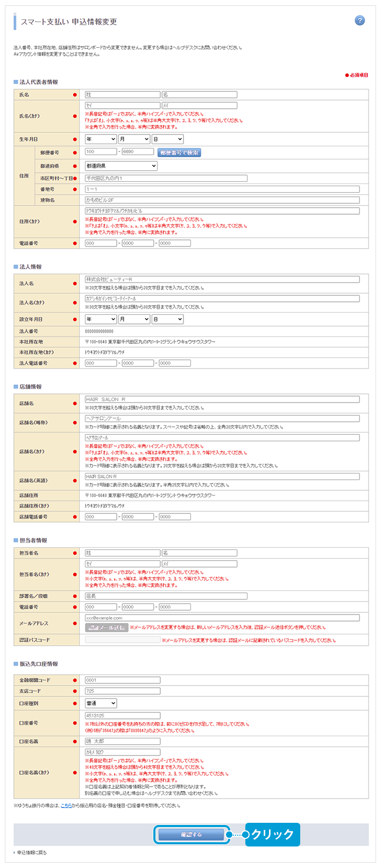Click the 申込情報に戻る link
This screenshot has height=868, width=382.
point(32,852)
